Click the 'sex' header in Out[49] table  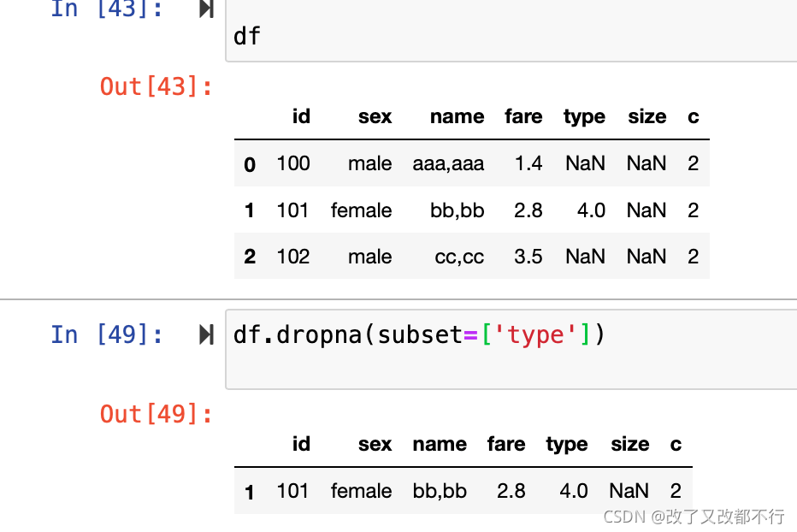coord(375,445)
